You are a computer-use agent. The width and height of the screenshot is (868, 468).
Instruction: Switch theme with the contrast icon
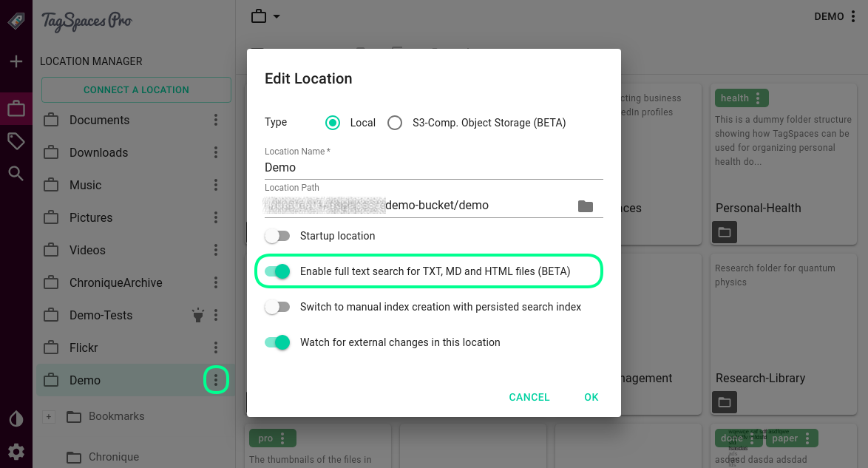[16, 418]
